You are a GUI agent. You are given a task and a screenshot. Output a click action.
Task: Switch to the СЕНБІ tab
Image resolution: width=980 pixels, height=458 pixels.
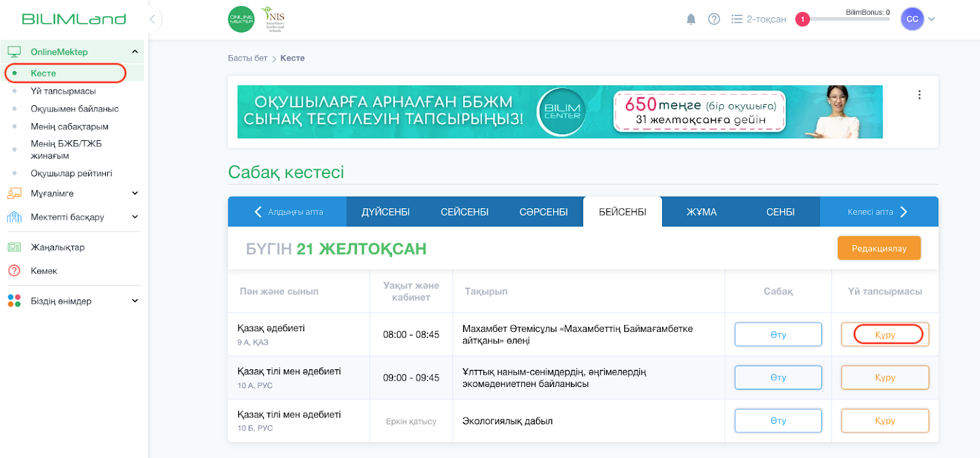point(780,212)
